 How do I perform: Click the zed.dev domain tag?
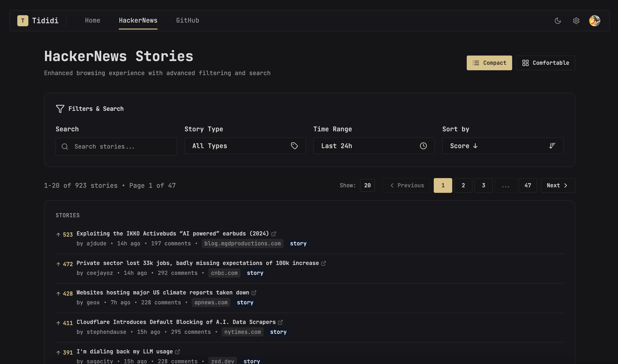[222, 361]
